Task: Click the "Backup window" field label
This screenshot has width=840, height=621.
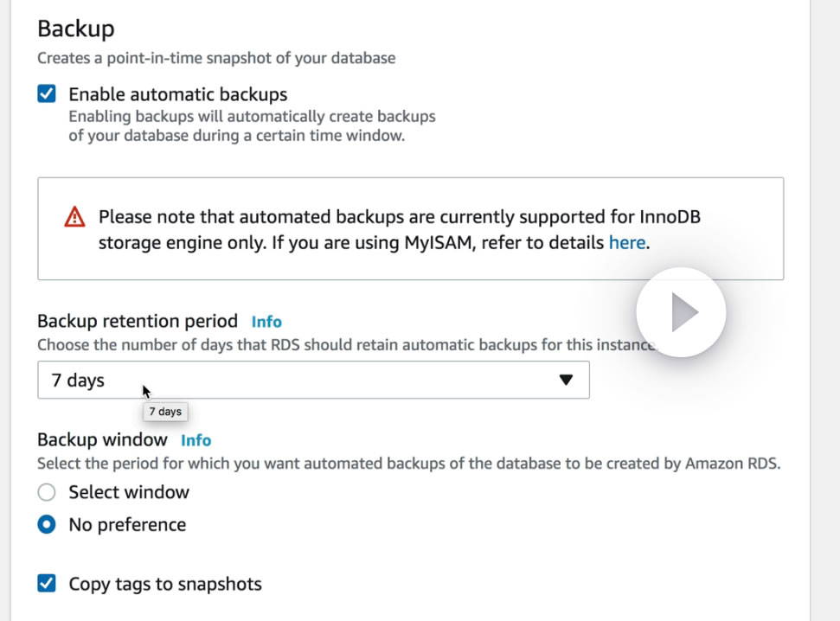Action: (102, 440)
